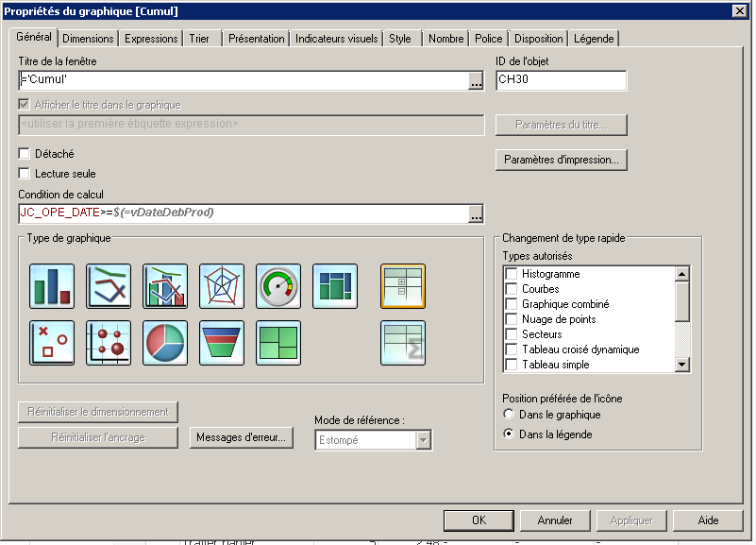Check Secteurs in Types autorisés
756x545 pixels.
click(x=512, y=334)
